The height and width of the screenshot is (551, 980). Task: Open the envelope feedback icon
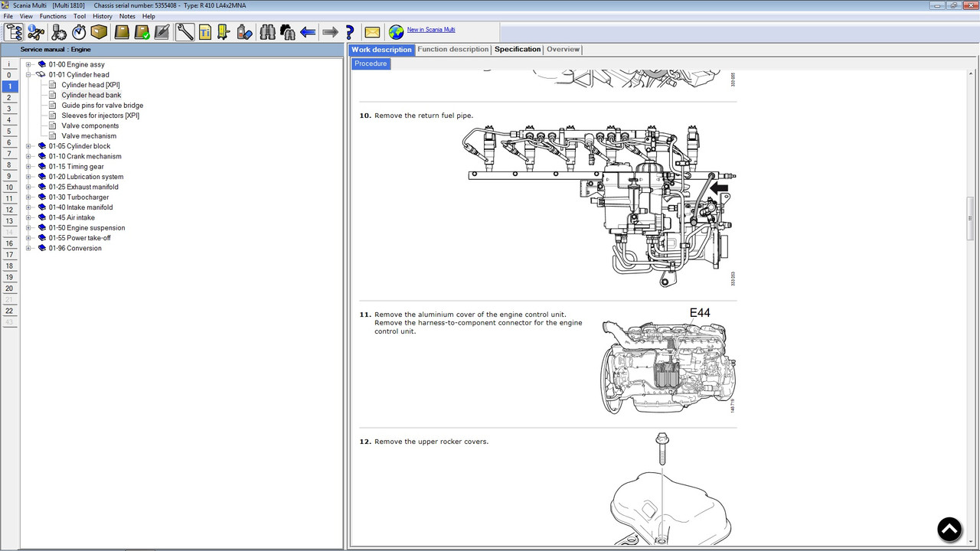pos(371,31)
